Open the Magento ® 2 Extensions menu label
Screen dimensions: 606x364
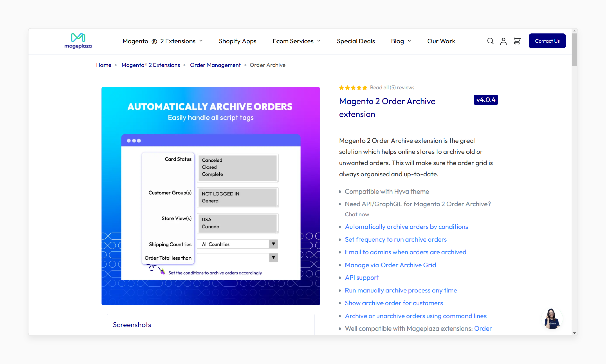pos(159,41)
